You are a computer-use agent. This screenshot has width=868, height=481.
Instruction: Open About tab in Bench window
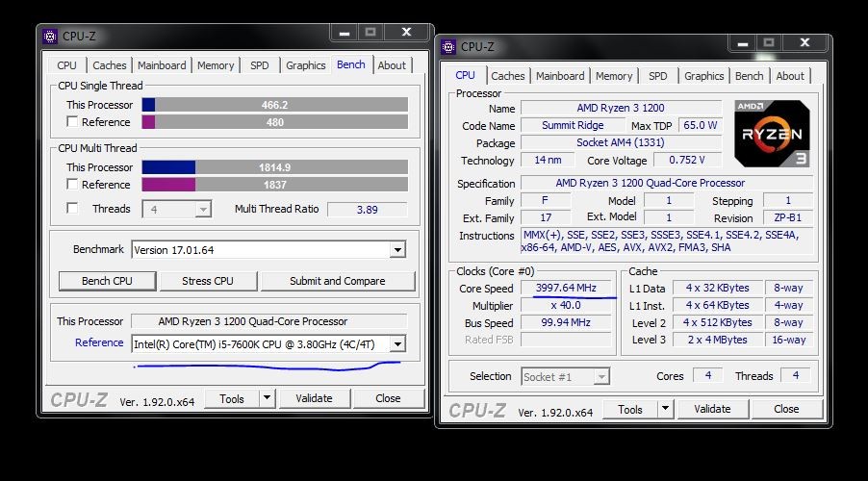392,65
